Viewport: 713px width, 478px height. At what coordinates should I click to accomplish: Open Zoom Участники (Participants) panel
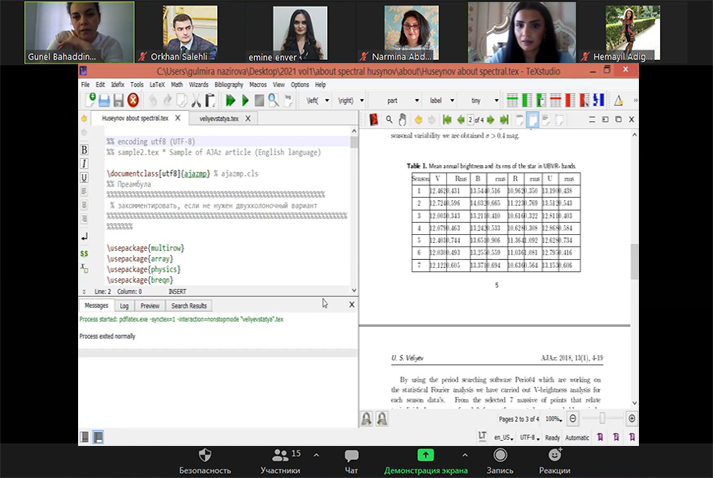(x=280, y=461)
